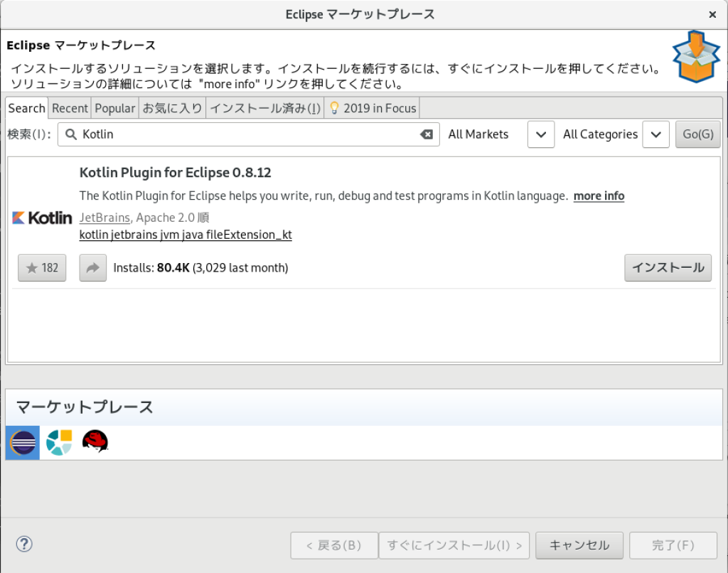This screenshot has width=728, height=573.
Task: Click the すぐにインストール(I) button
Action: coord(454,545)
